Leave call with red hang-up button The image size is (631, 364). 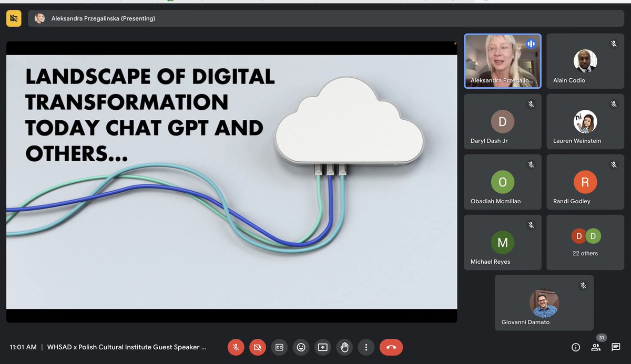click(391, 347)
